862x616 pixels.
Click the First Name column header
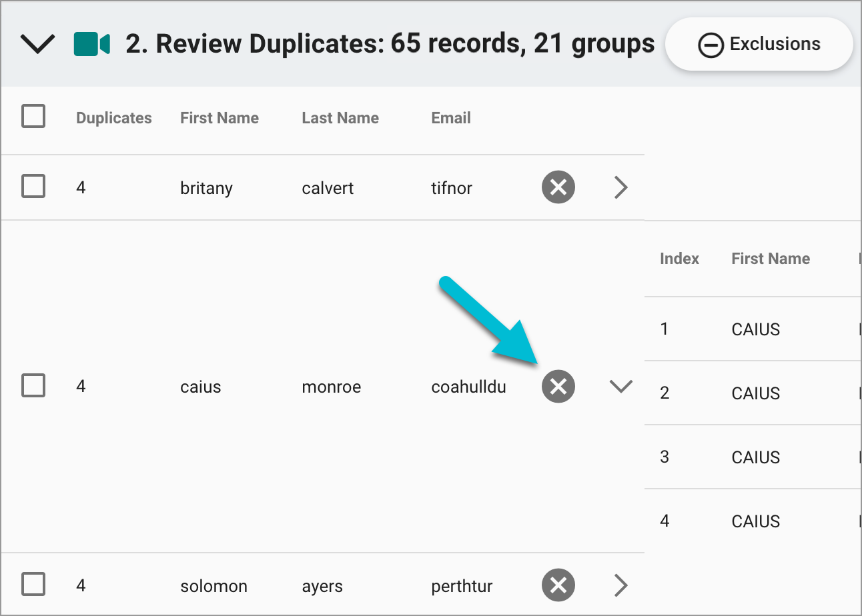pyautogui.click(x=220, y=117)
